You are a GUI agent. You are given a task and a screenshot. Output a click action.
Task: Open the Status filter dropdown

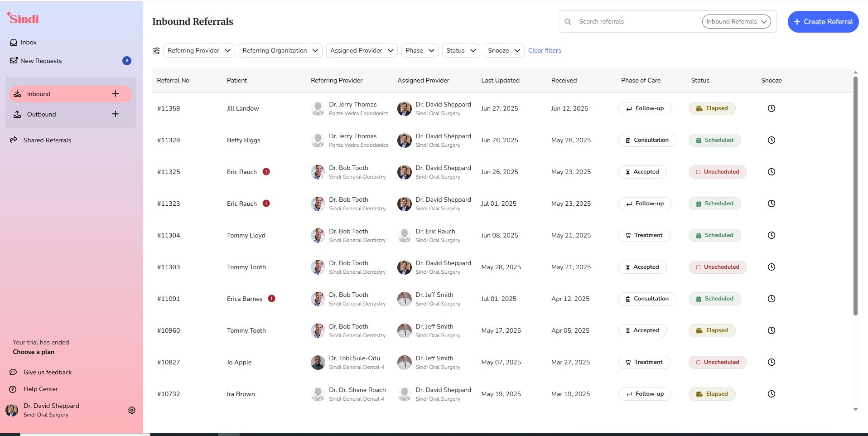pyautogui.click(x=460, y=51)
